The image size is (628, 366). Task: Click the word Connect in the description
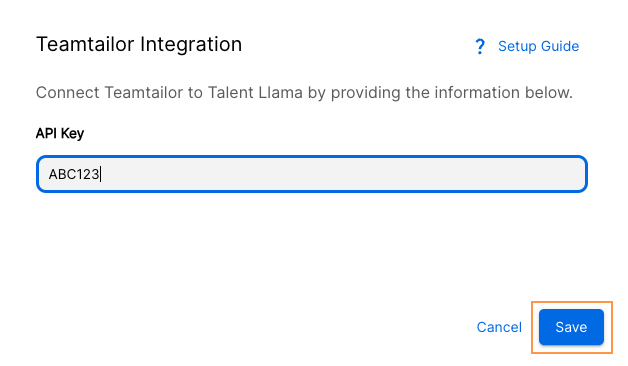[x=68, y=93]
